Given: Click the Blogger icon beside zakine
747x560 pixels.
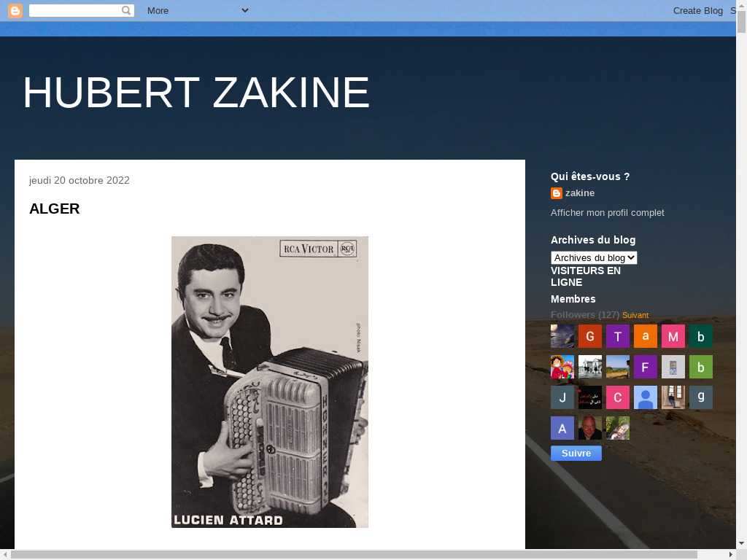Looking at the screenshot, I should point(557,192).
